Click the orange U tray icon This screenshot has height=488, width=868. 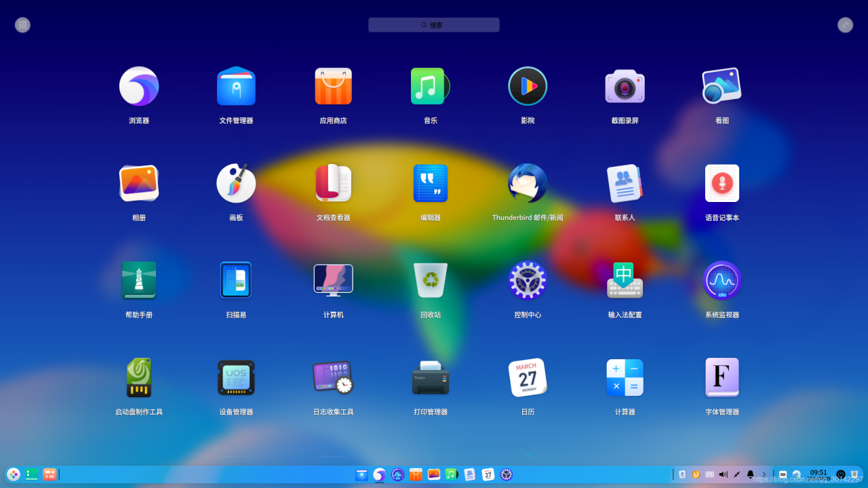[x=696, y=474]
